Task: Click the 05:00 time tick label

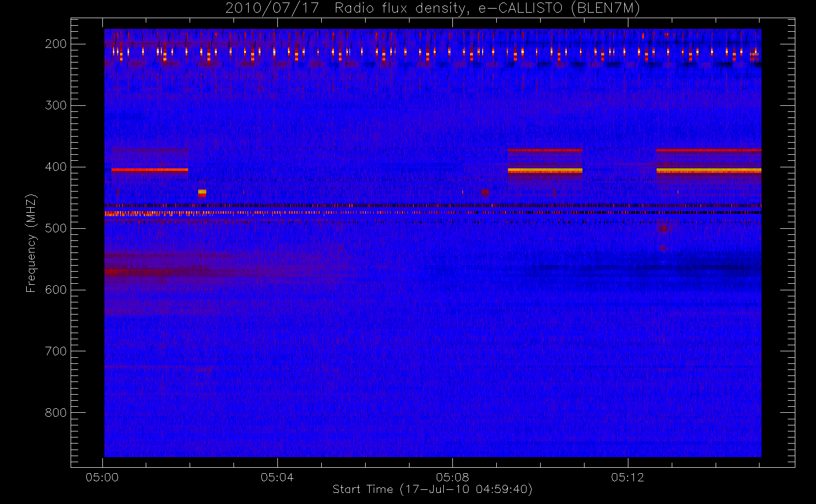Action: pos(102,477)
